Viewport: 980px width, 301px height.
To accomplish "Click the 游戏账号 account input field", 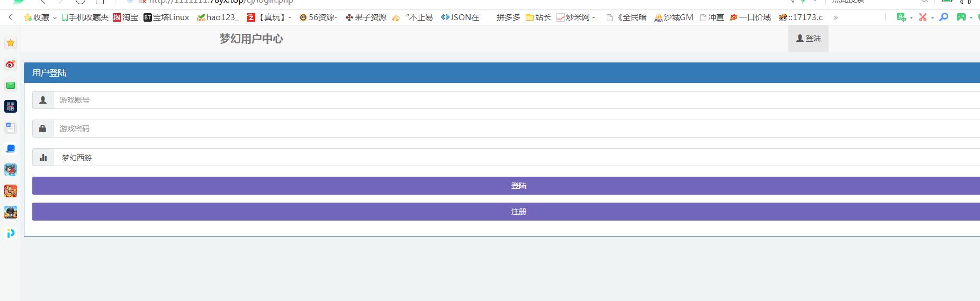I will (x=516, y=100).
